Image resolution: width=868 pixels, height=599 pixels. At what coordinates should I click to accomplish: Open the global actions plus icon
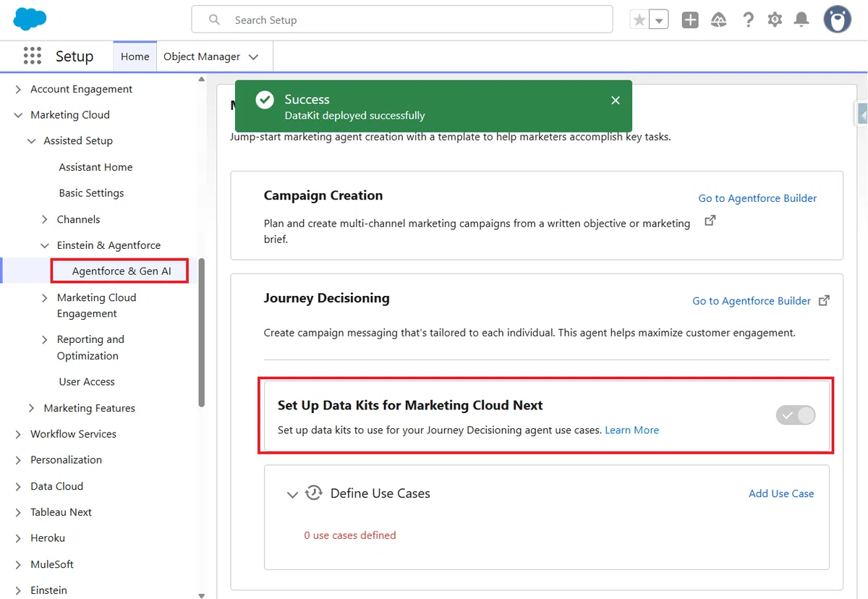point(690,20)
